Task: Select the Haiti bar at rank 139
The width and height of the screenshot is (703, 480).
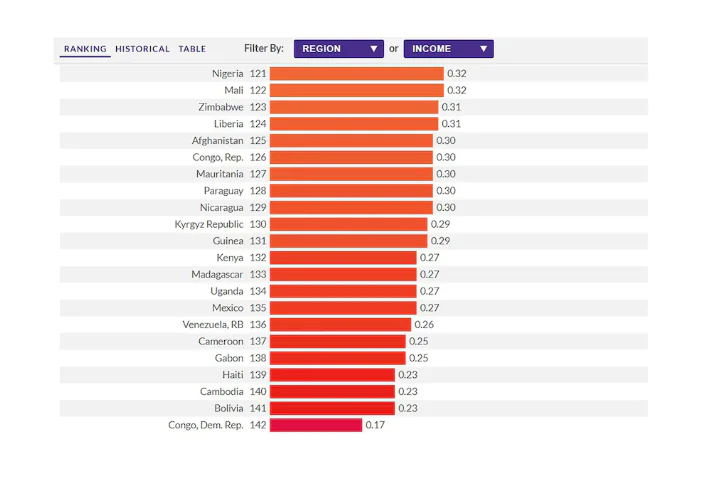Action: (x=332, y=375)
